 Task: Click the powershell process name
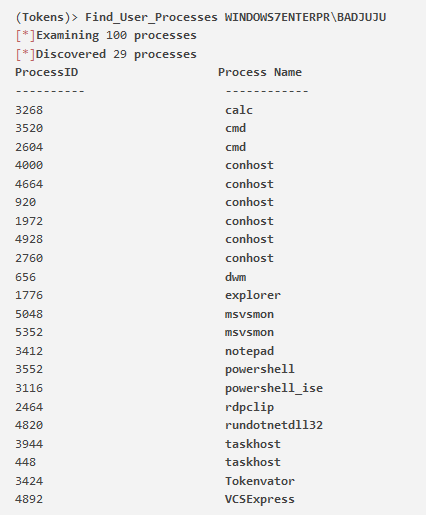(x=260, y=369)
